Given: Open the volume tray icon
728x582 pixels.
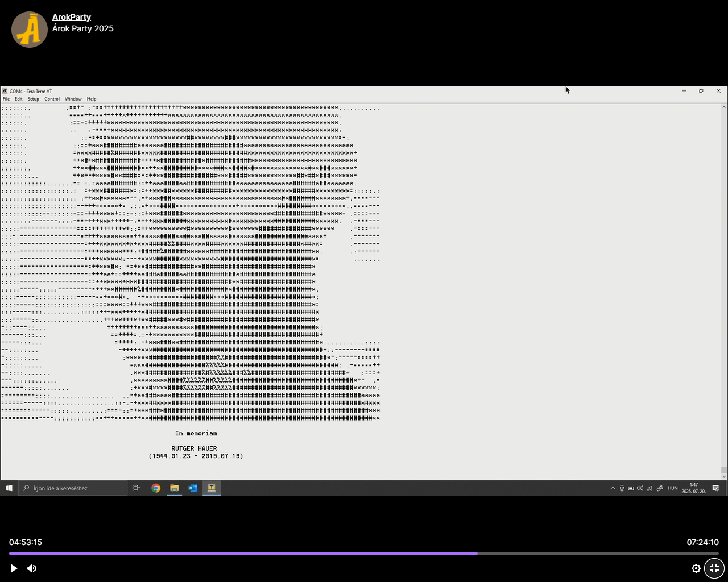Looking at the screenshot, I should pyautogui.click(x=640, y=488).
